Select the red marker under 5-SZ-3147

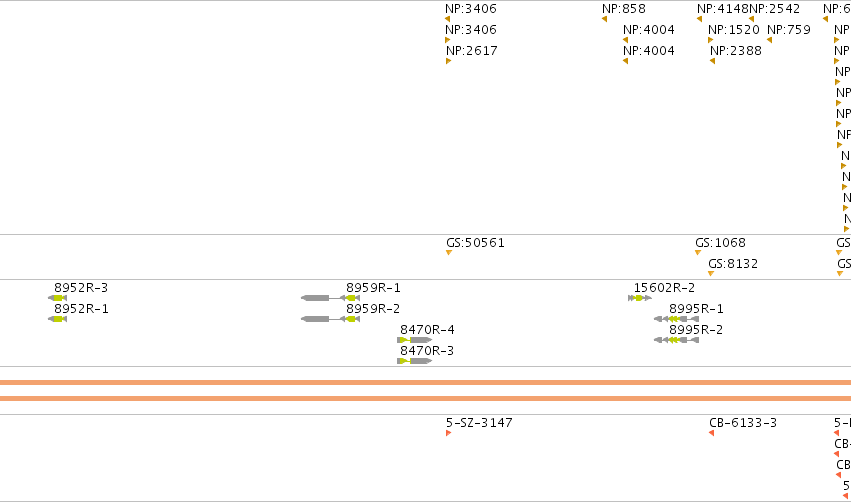click(448, 433)
